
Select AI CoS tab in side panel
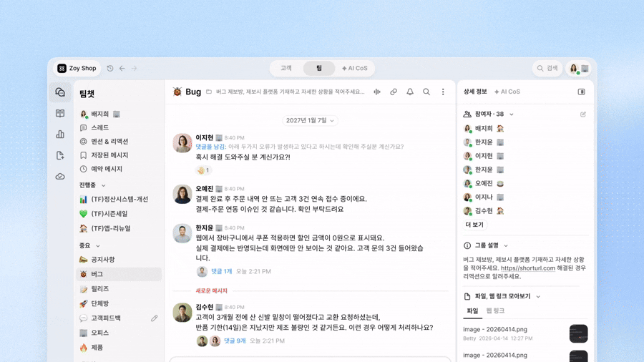[x=507, y=92]
